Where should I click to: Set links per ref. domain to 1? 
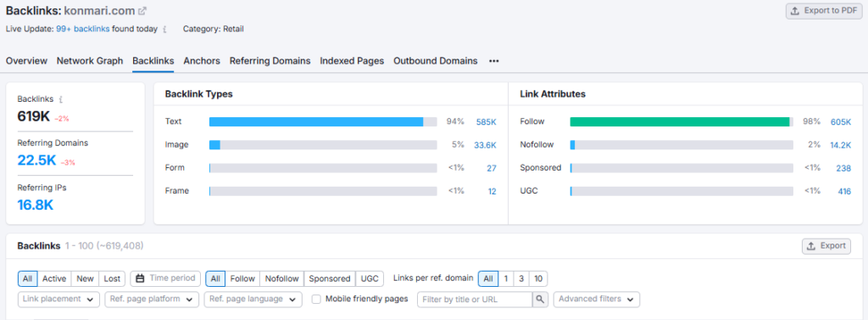tap(505, 278)
